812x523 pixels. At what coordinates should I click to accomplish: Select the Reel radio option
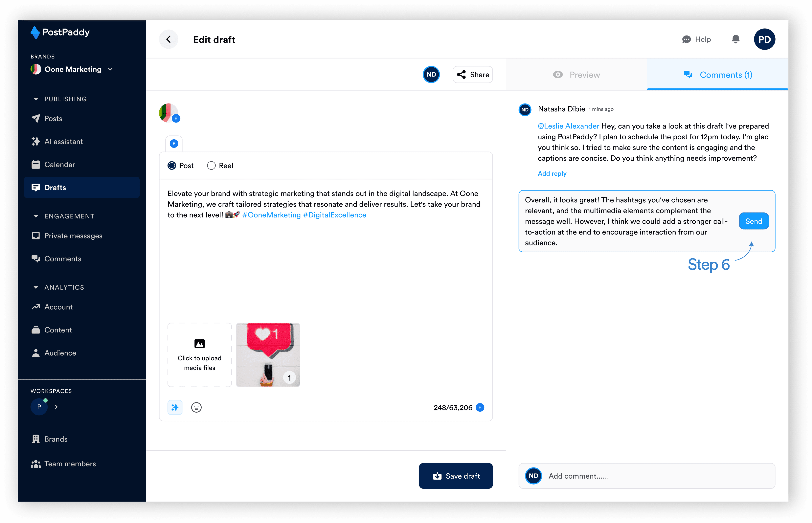pos(211,166)
